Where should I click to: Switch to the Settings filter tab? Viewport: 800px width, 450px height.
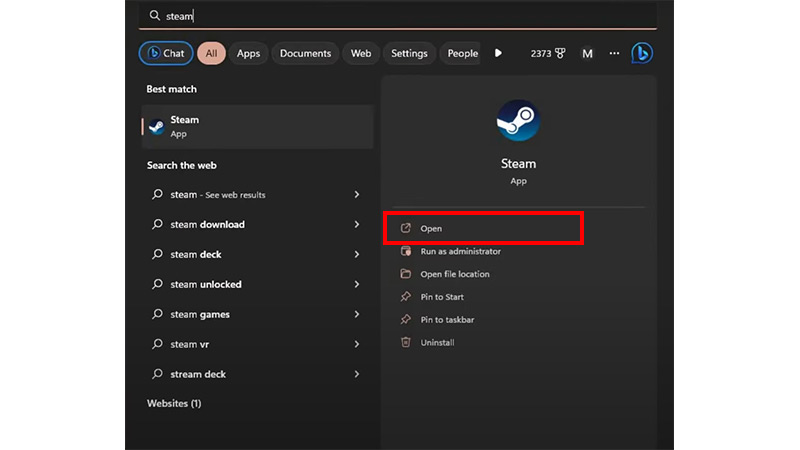(x=409, y=53)
